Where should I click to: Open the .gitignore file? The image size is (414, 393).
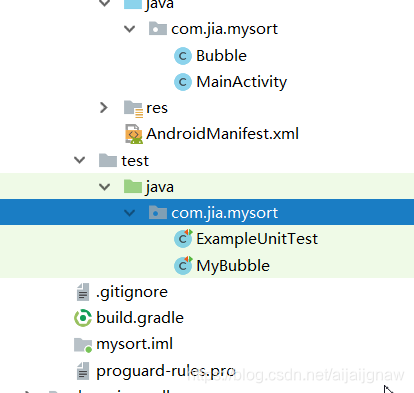[132, 292]
